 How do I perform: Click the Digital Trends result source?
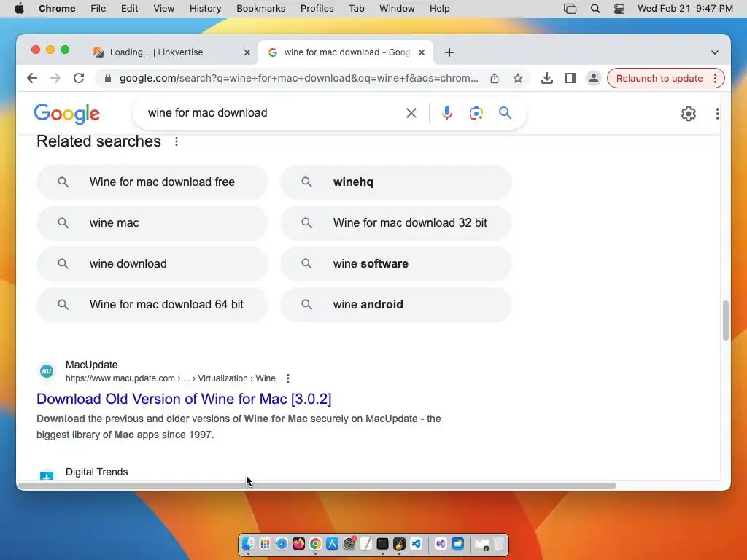point(97,472)
